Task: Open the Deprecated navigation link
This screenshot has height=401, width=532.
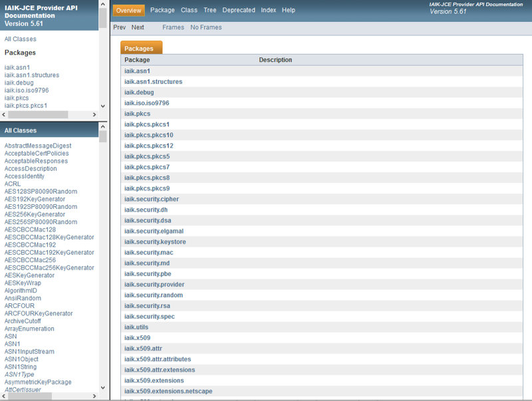Action: [x=239, y=10]
